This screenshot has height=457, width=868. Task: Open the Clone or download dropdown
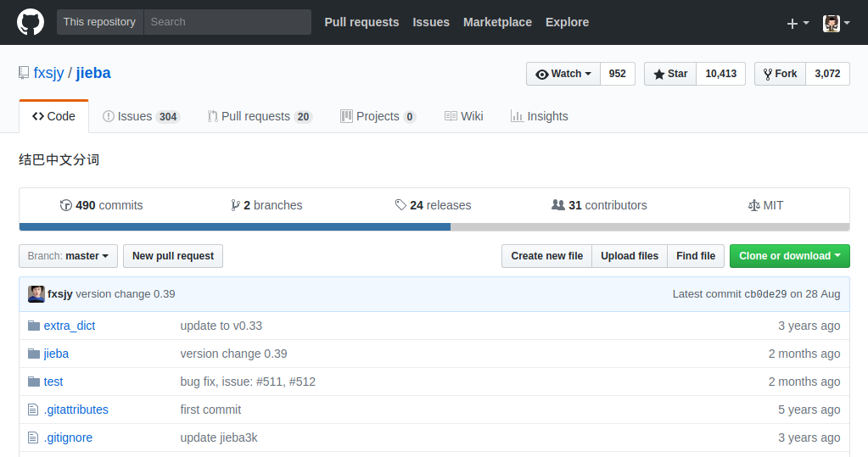pyautogui.click(x=789, y=256)
